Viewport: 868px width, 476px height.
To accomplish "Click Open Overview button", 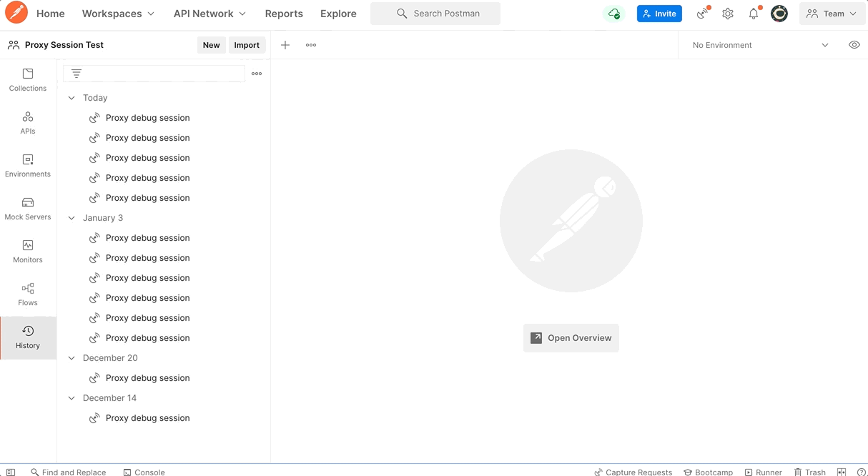I will click(x=571, y=338).
